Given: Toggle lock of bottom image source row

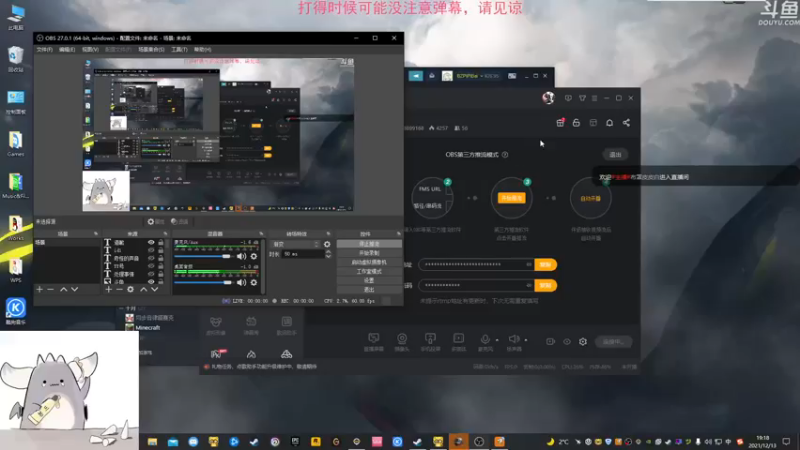Looking at the screenshot, I should [161, 282].
